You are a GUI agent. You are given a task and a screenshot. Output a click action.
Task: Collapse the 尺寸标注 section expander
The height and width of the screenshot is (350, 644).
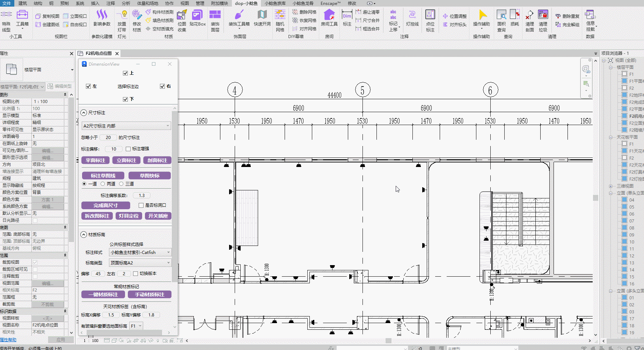(x=84, y=112)
